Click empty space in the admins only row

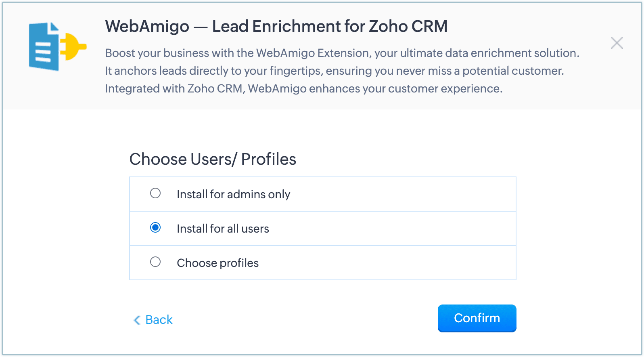(x=404, y=194)
